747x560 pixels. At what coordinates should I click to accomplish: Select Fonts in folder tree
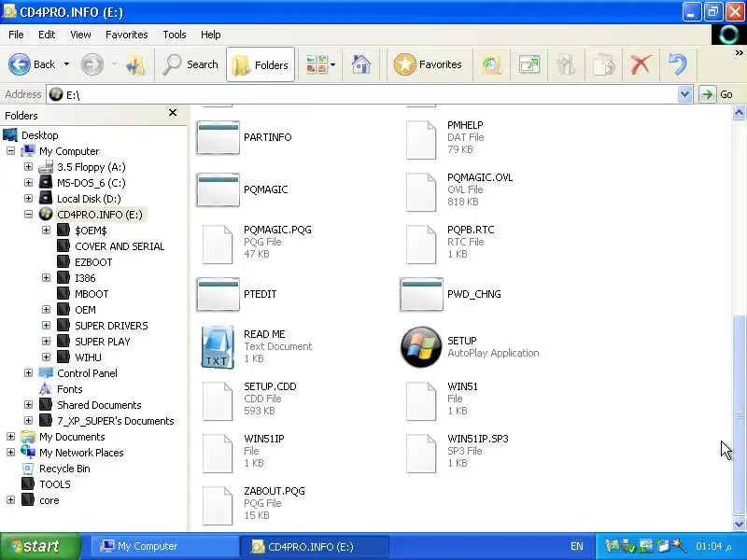[x=69, y=389]
